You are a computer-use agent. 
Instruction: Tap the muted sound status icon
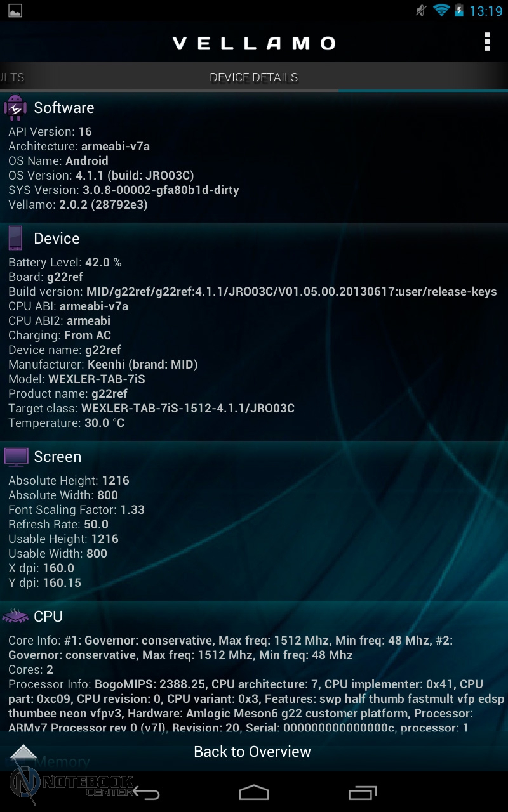click(x=420, y=10)
